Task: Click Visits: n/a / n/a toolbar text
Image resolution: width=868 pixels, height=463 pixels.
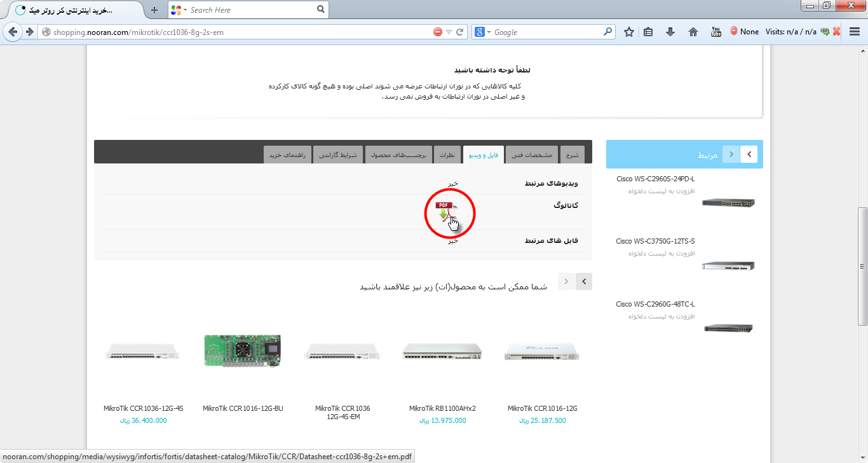Action: [x=791, y=32]
